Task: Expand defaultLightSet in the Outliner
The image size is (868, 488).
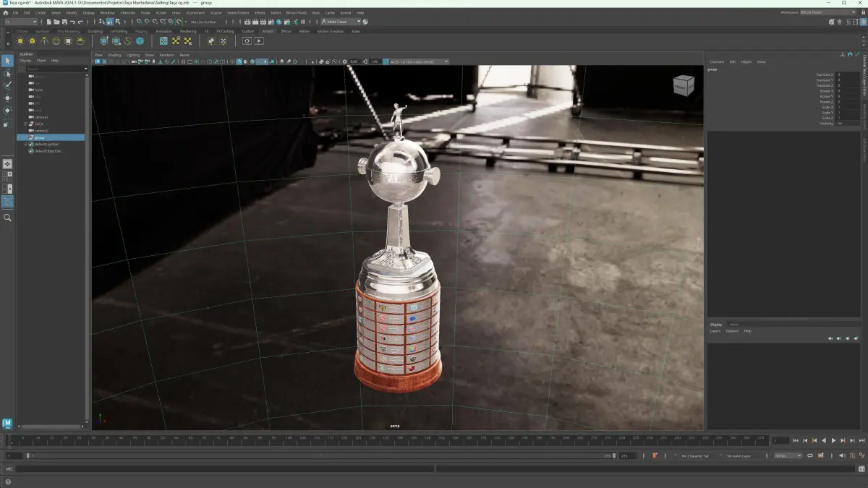Action: coord(25,144)
